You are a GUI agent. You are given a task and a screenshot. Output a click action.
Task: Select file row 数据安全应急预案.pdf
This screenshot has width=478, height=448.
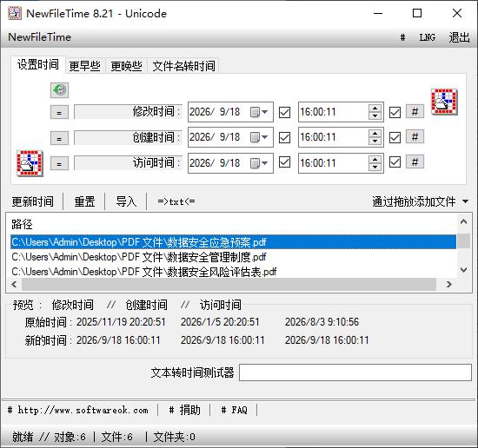tap(233, 242)
